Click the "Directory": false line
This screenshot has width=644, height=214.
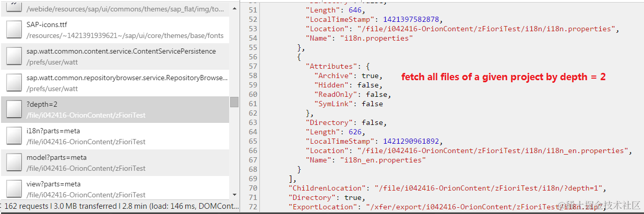click(346, 122)
